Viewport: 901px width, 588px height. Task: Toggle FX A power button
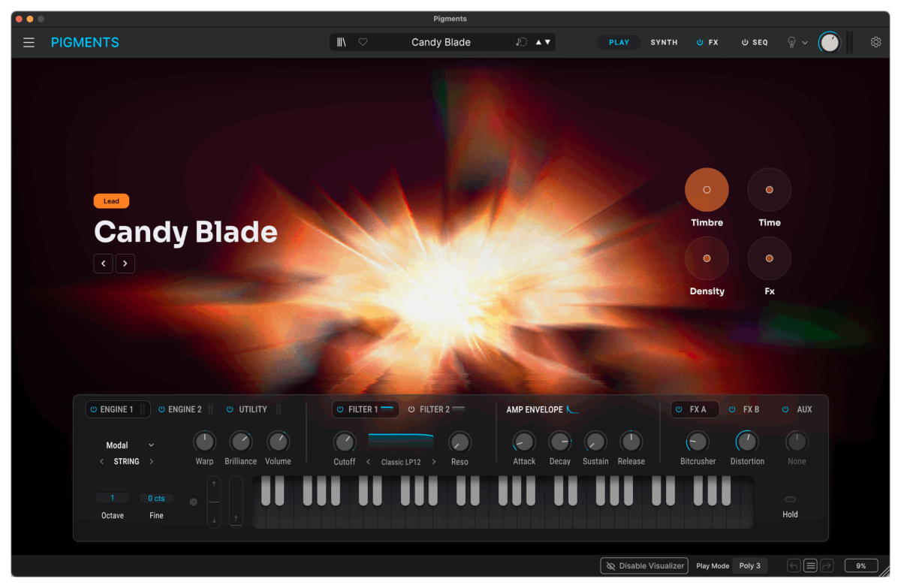(x=679, y=409)
